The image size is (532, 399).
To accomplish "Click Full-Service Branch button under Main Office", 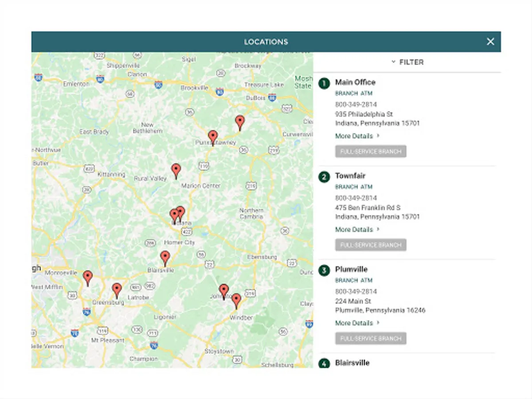I will (x=371, y=152).
